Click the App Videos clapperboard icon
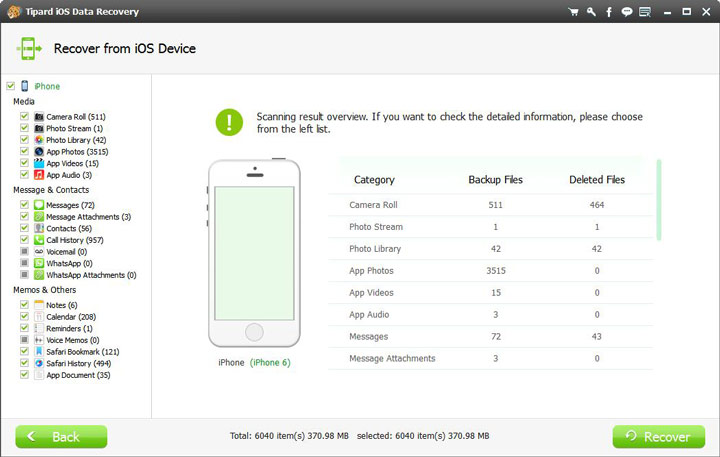 [x=39, y=163]
